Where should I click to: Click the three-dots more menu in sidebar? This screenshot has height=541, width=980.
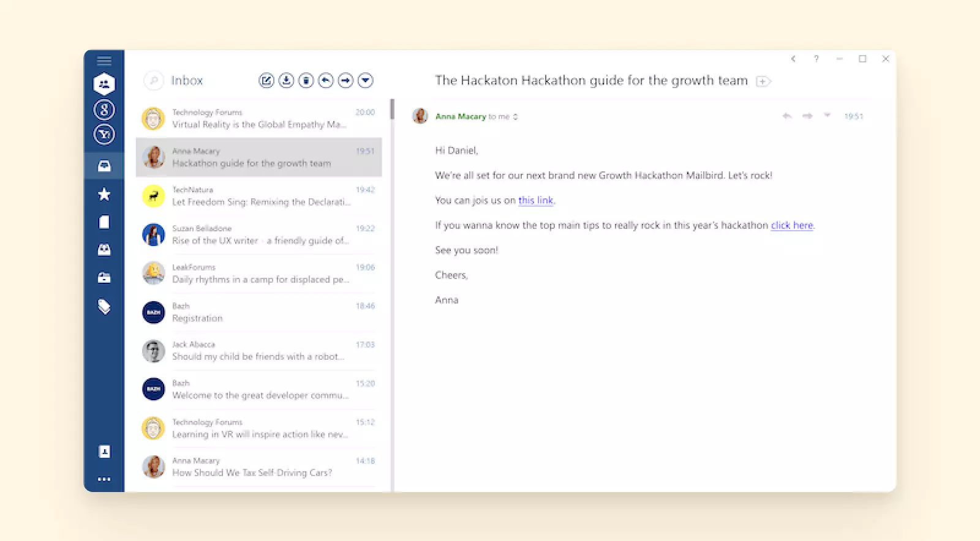(x=104, y=479)
